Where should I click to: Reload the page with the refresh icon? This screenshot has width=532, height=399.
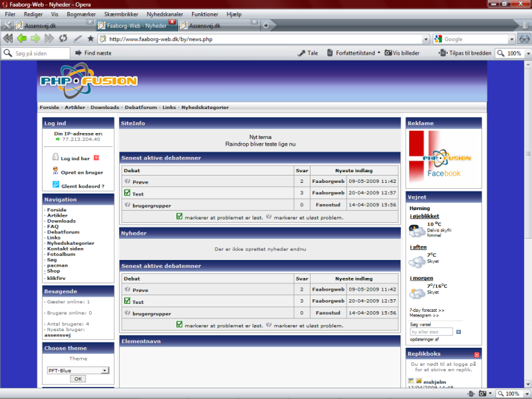[63, 39]
